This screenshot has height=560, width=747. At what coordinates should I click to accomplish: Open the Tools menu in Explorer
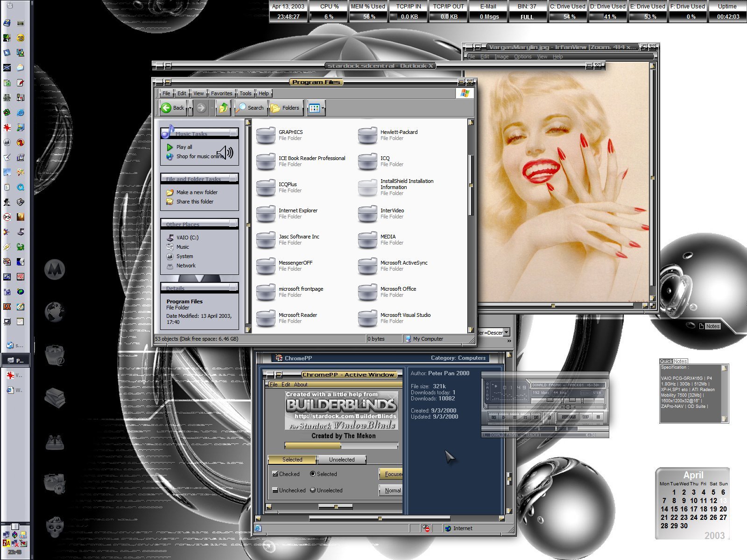click(246, 93)
